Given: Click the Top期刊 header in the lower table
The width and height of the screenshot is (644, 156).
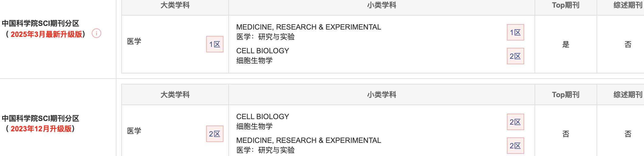Looking at the screenshot, I should [x=566, y=95].
